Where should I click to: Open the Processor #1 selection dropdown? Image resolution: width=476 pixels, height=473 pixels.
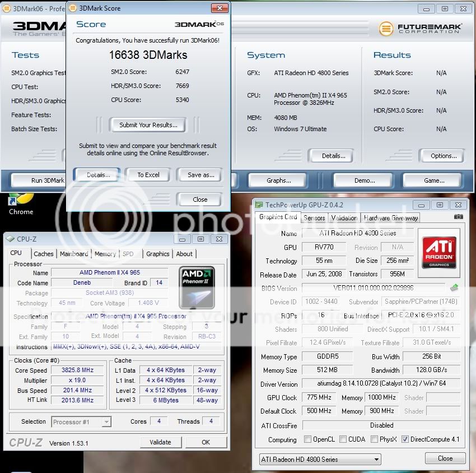(81, 421)
